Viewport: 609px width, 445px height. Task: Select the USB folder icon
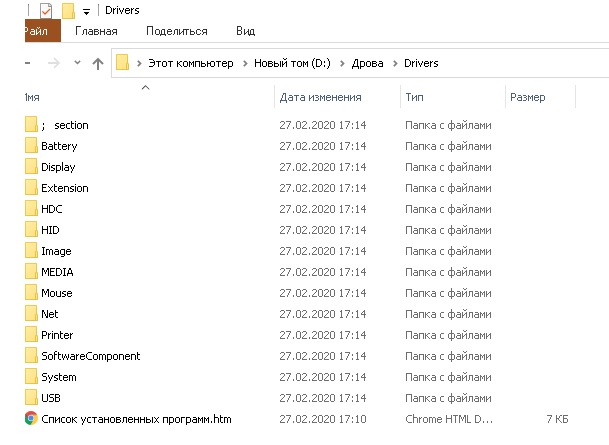click(x=31, y=397)
